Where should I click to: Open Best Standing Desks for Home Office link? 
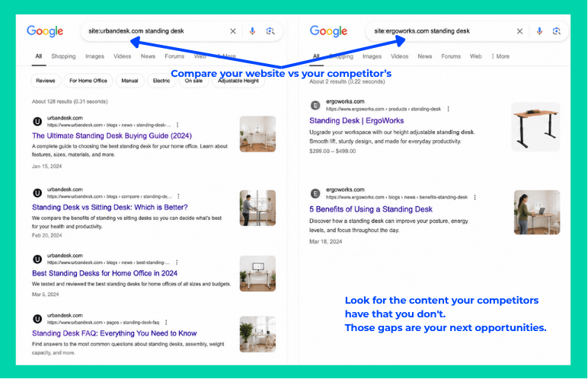(104, 273)
